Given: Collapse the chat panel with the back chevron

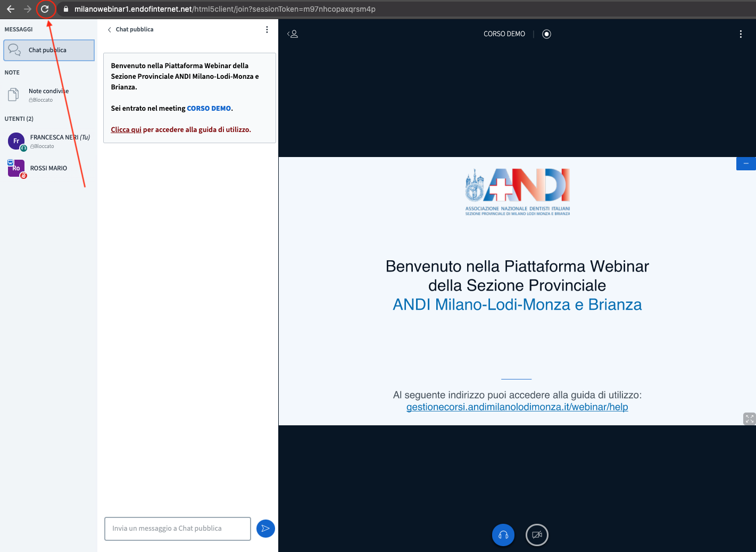Looking at the screenshot, I should (109, 30).
